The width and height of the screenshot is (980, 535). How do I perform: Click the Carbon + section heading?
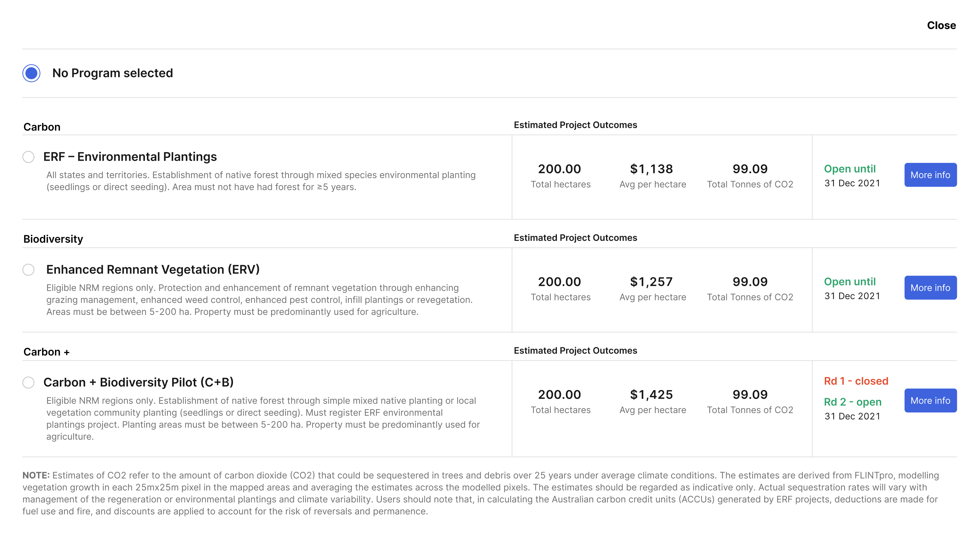coord(46,352)
